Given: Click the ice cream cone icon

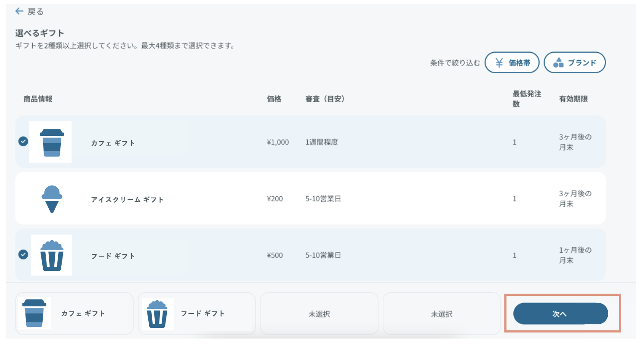Looking at the screenshot, I should click(x=52, y=199).
